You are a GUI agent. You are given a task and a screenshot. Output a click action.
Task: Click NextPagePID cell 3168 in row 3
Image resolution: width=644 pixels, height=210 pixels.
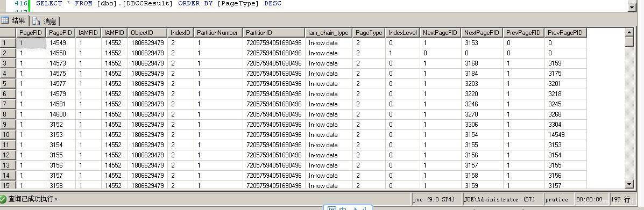tap(482, 63)
